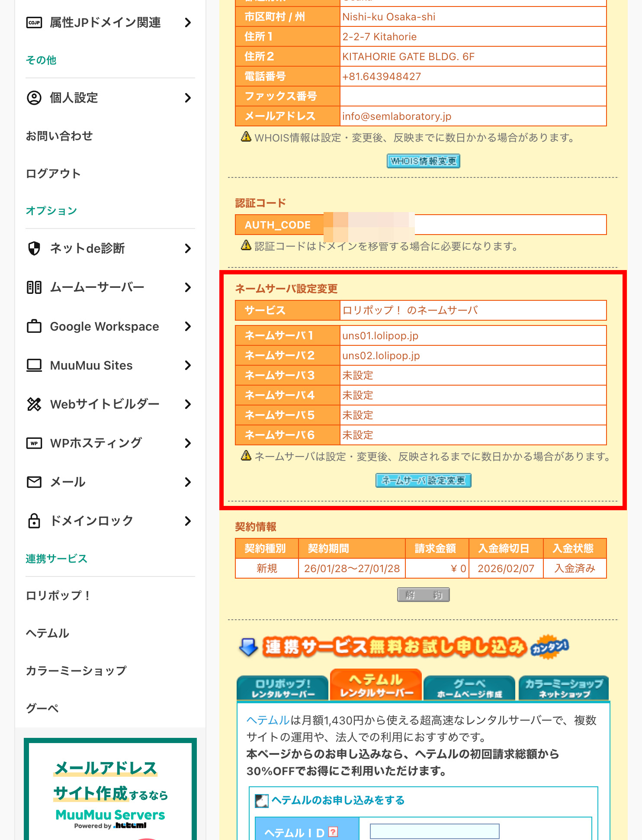Expand the 個人設定 chevron

coord(187,98)
